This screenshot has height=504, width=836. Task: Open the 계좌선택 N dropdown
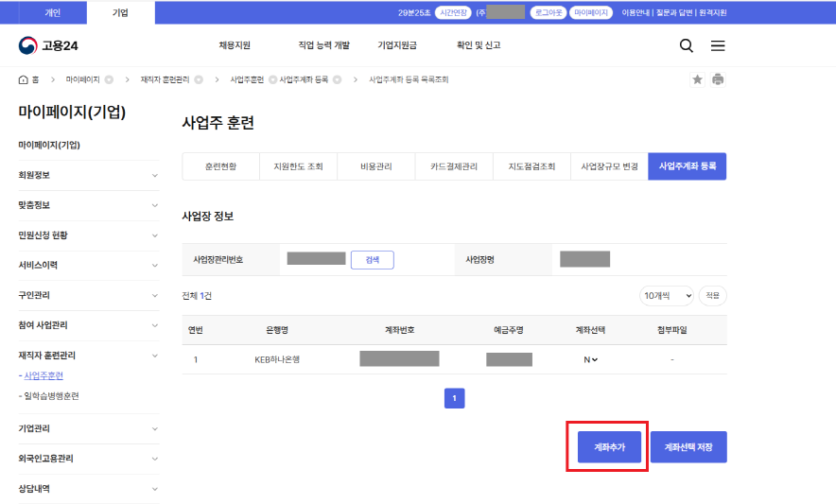tap(591, 359)
